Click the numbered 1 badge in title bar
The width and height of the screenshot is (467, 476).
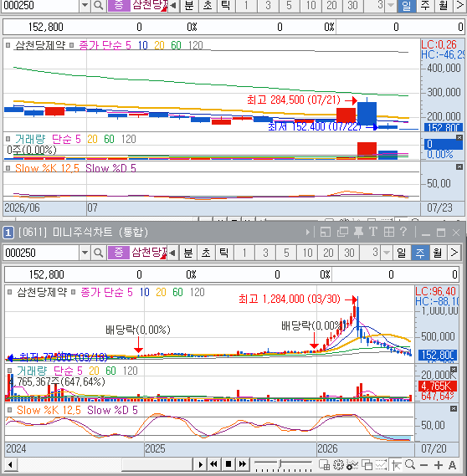point(8,233)
